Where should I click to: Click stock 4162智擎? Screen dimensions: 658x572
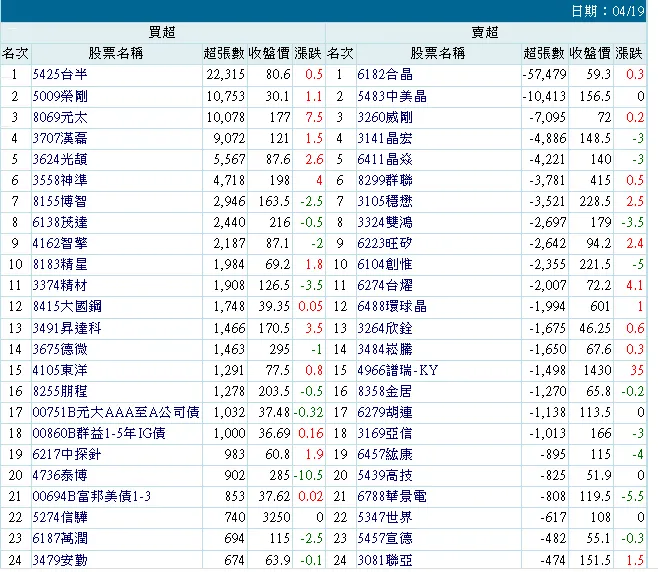pyautogui.click(x=60, y=243)
